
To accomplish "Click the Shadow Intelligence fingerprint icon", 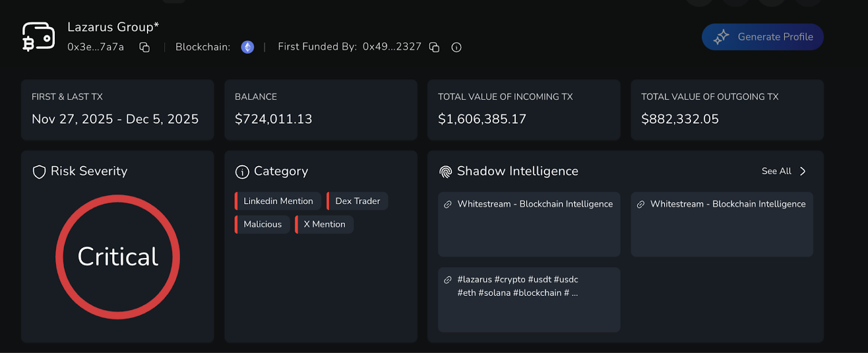I will [x=445, y=172].
